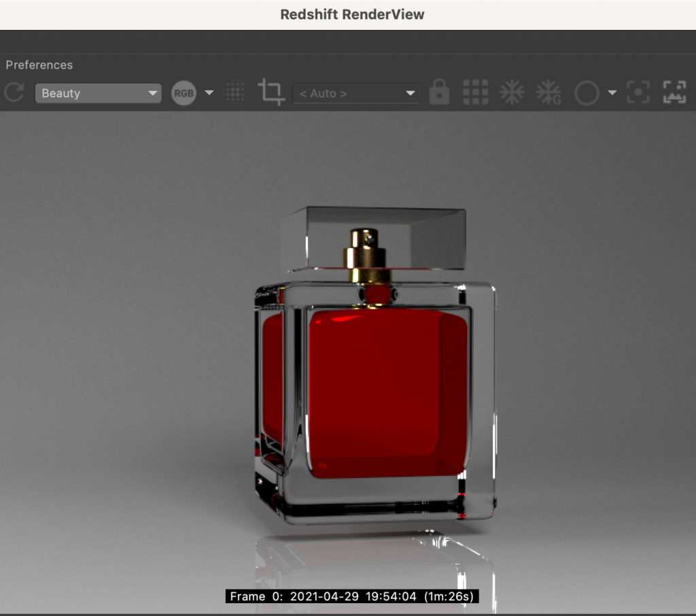This screenshot has width=696, height=616.
Task: Open the Preferences menu
Action: click(39, 65)
